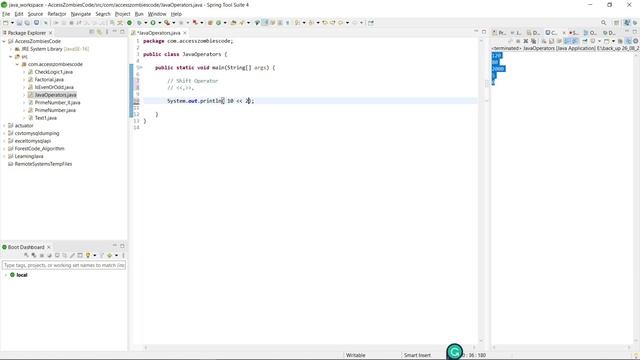Image resolution: width=640 pixels, height=360 pixels.
Task: Collapse the AccessZombiesCode project node
Action: click(4, 41)
